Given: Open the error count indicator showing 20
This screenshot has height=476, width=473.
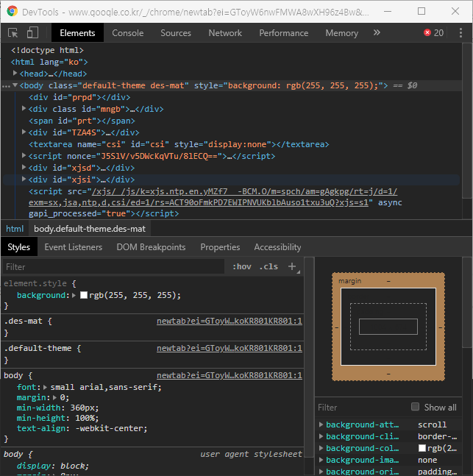Looking at the screenshot, I should (433, 33).
